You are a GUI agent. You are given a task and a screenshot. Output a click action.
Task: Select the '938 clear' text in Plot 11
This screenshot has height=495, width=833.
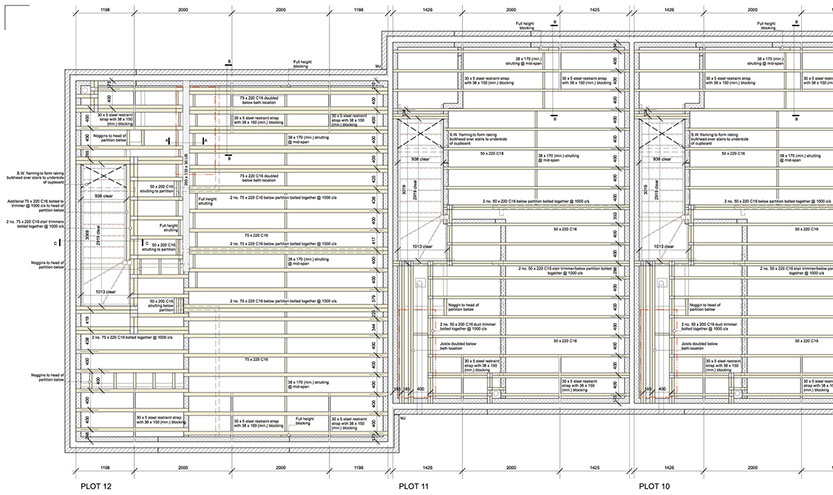[x=411, y=158]
